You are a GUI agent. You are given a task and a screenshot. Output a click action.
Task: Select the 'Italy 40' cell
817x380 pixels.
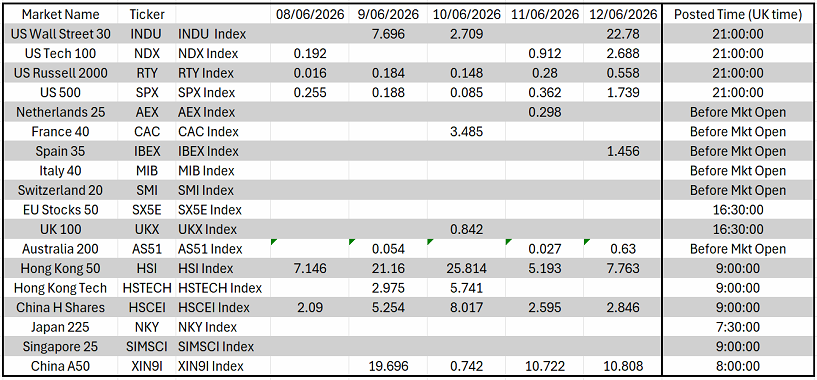point(60,171)
